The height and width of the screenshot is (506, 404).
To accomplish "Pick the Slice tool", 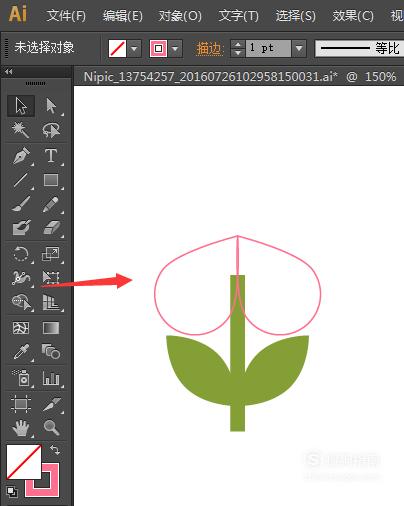I will [51, 404].
